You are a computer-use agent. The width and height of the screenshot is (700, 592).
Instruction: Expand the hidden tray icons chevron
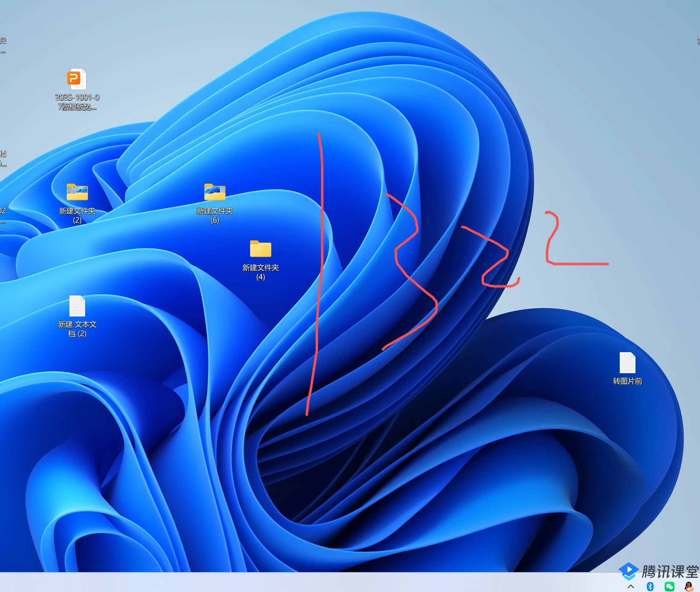631,587
